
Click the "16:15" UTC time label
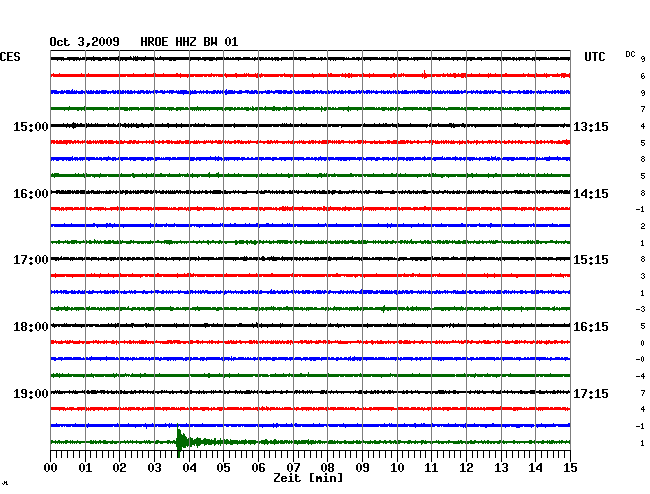click(591, 327)
